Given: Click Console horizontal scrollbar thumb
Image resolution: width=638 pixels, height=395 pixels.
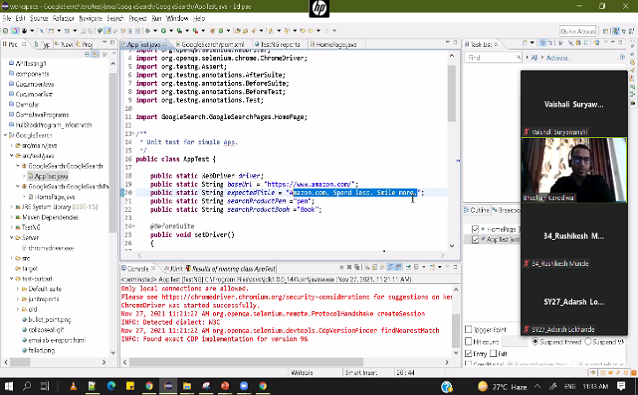Looking at the screenshot, I should coord(246,362).
